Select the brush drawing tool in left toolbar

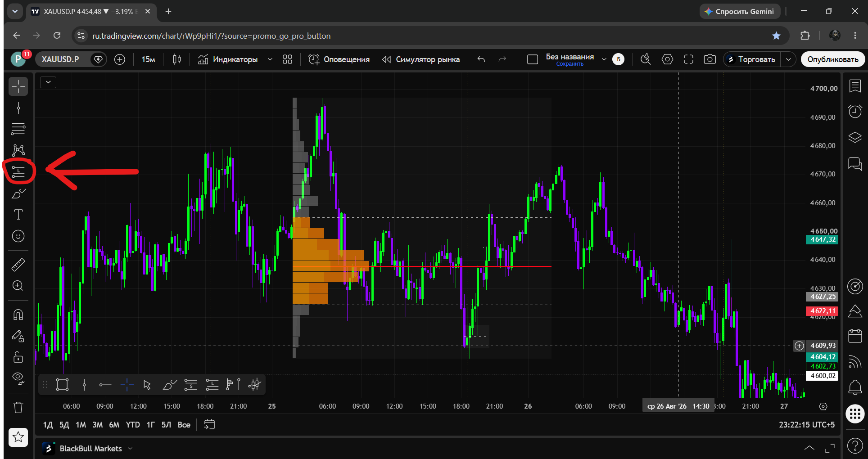[18, 193]
